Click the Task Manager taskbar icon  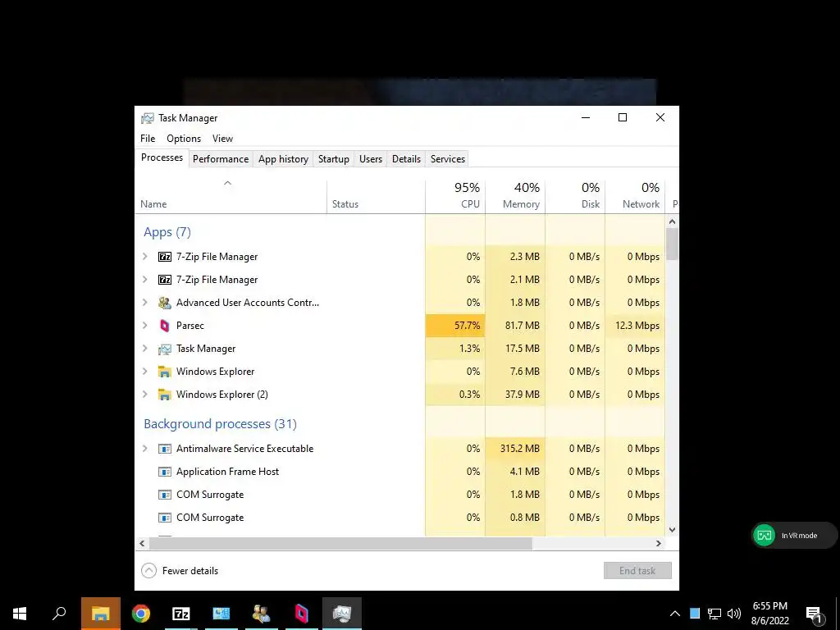[x=342, y=614]
